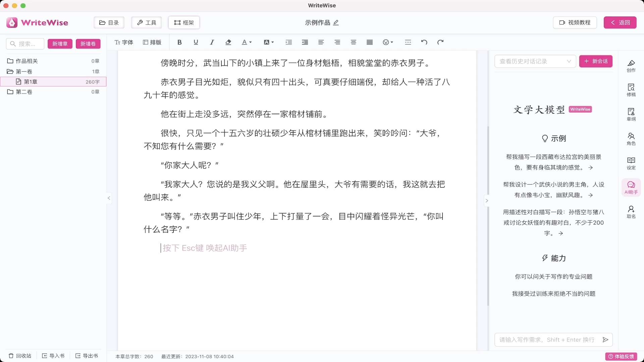Expand the 第二卷 folder
Viewport: 644px width, 362px height.
tap(24, 92)
